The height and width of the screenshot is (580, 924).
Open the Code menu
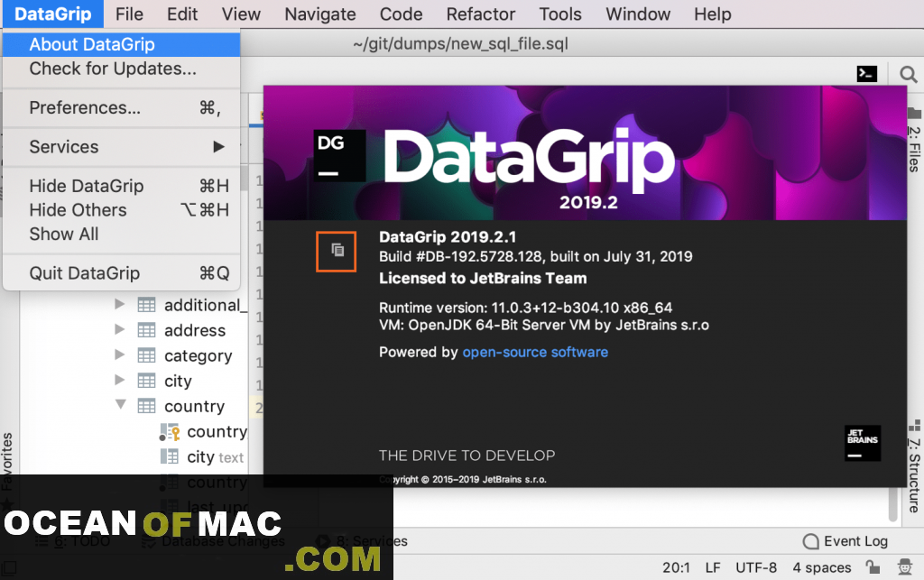click(x=401, y=14)
